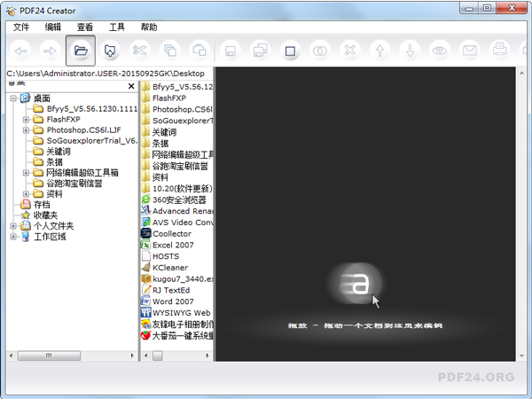Viewport: 532px width, 399px height.
Task: Select 360安全浏览器 in the file list
Action: coord(179,199)
